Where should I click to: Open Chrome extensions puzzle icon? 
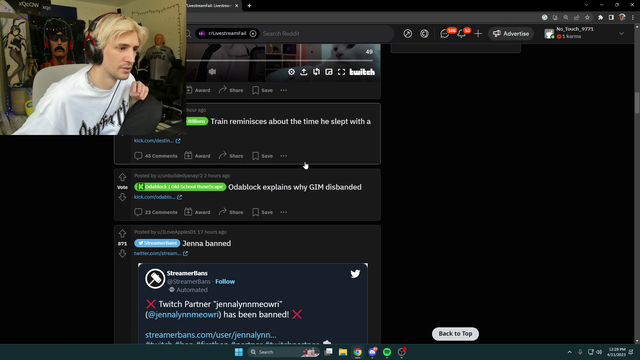(x=600, y=18)
